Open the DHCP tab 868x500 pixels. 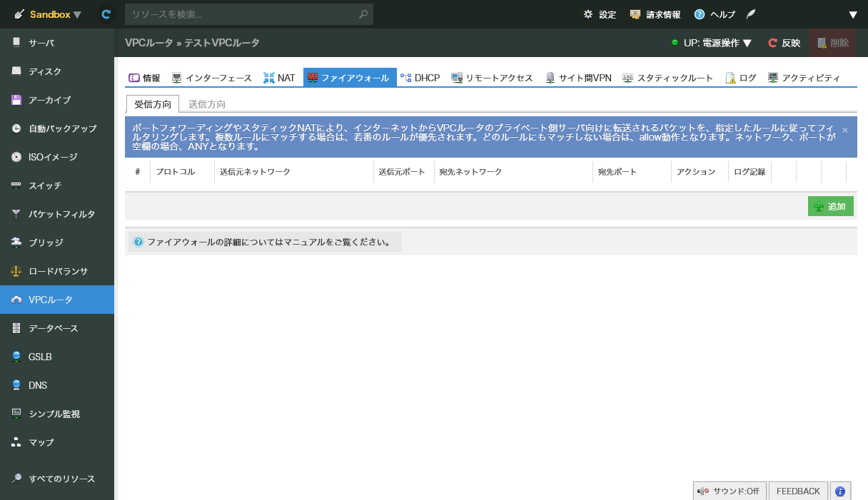[420, 78]
